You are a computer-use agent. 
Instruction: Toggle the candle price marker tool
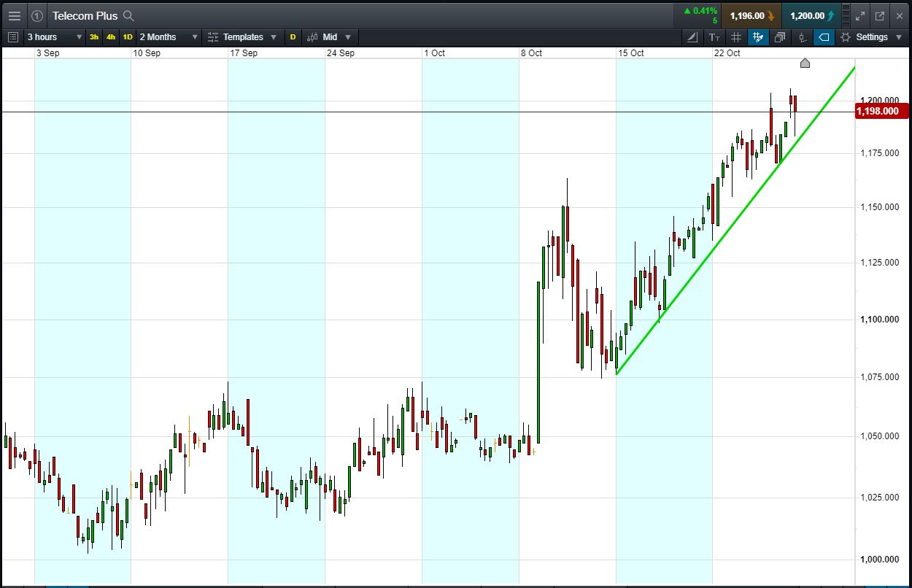[x=803, y=37]
